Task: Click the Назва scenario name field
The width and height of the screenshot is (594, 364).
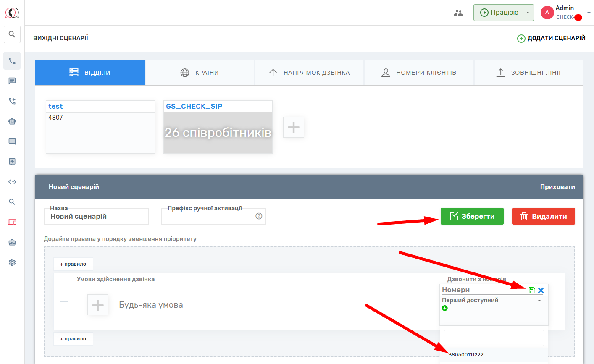Action: [x=96, y=217]
